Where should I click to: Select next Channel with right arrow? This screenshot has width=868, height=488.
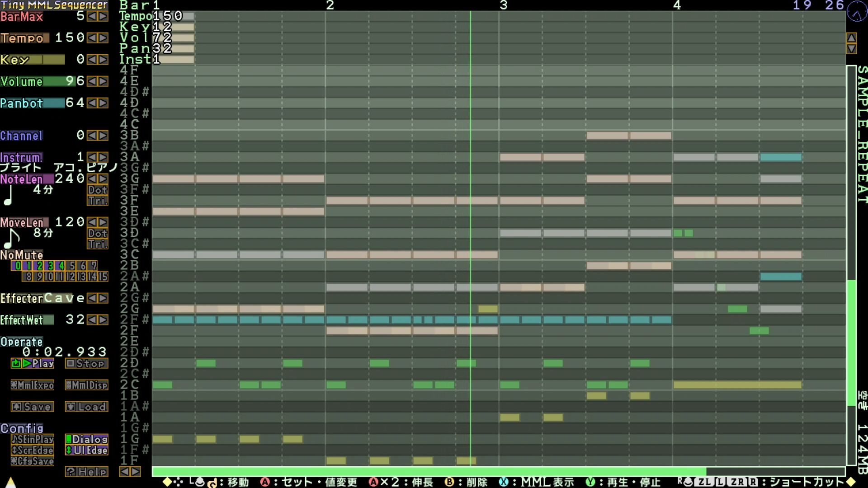pos(103,136)
